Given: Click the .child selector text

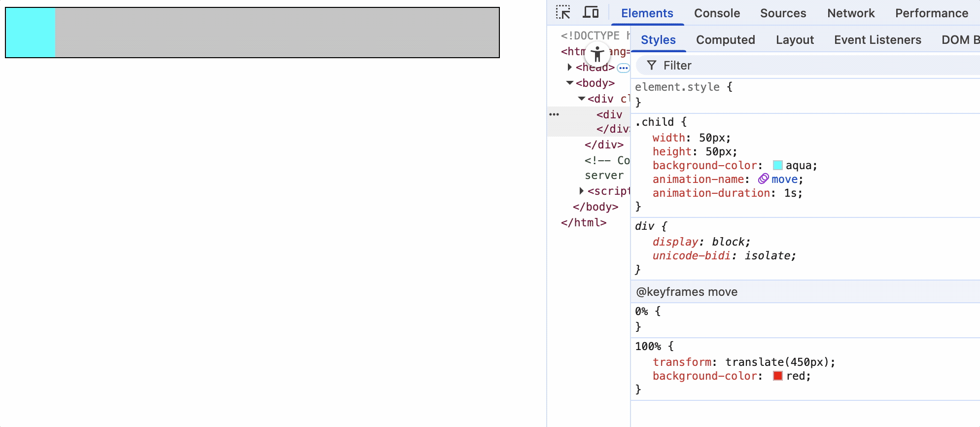Looking at the screenshot, I should click(654, 122).
